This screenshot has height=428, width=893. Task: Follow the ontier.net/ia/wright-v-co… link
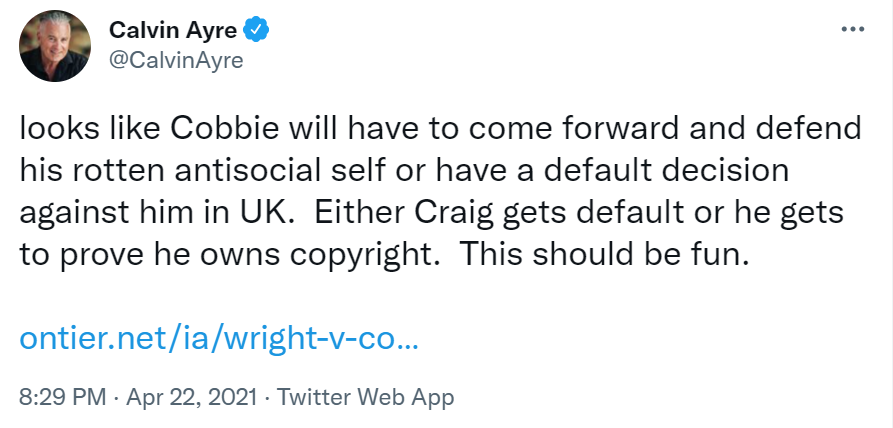click(x=219, y=339)
